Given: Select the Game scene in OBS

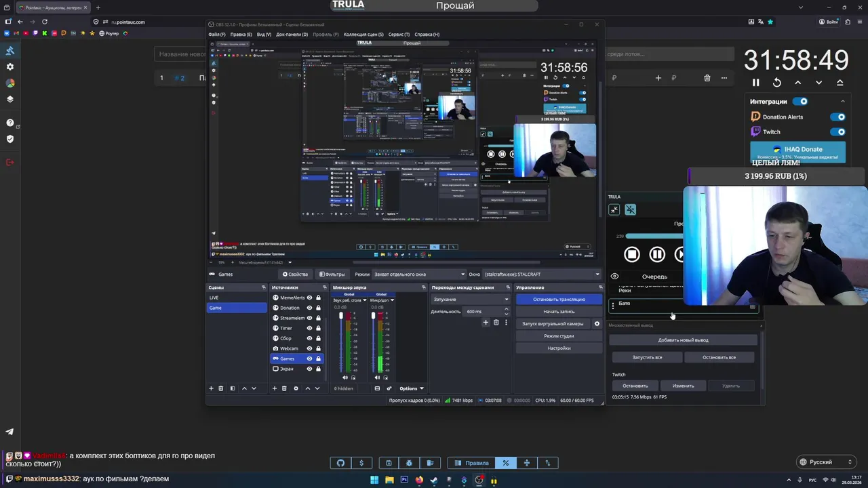Looking at the screenshot, I should tap(237, 308).
